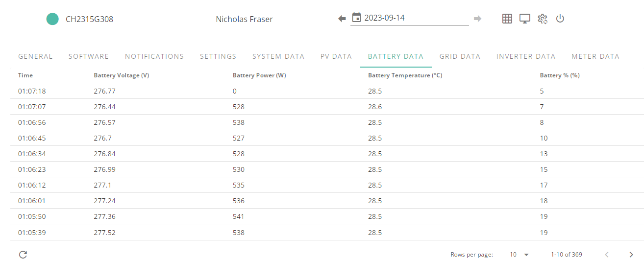
Task: Open the METER DATA tab
Action: [x=595, y=56]
